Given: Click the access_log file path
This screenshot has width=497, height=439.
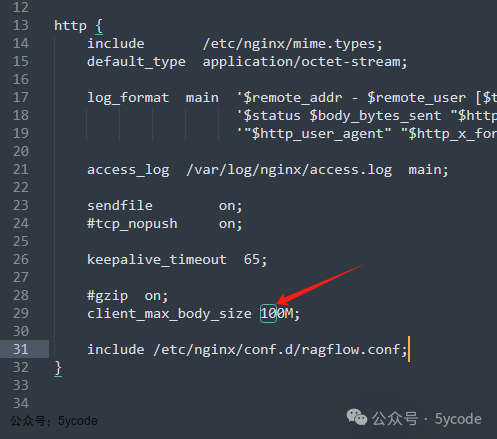Looking at the screenshot, I should [289, 170].
